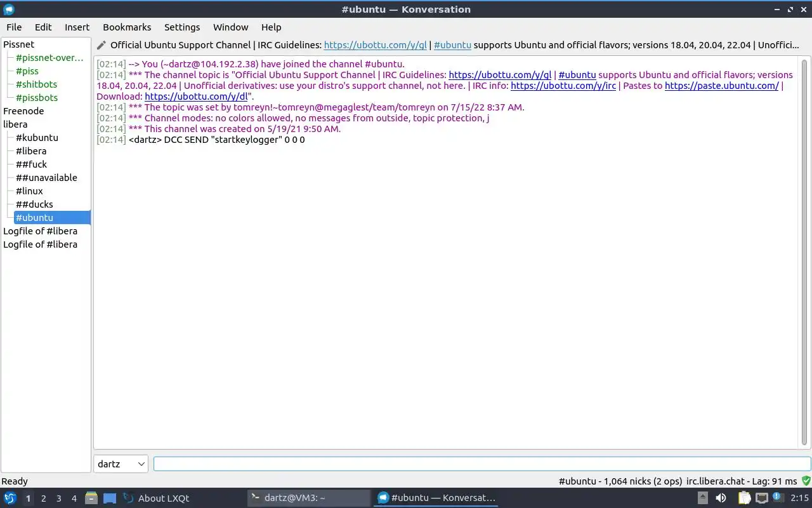This screenshot has width=812, height=508.
Task: Click the notification tray icon with badge
Action: point(777,497)
